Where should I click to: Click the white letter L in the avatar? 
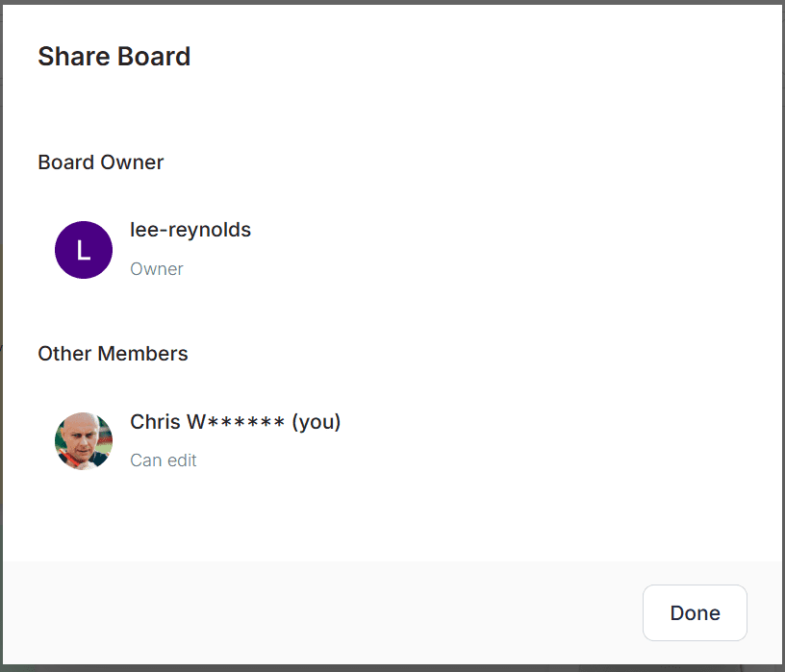[x=84, y=251]
